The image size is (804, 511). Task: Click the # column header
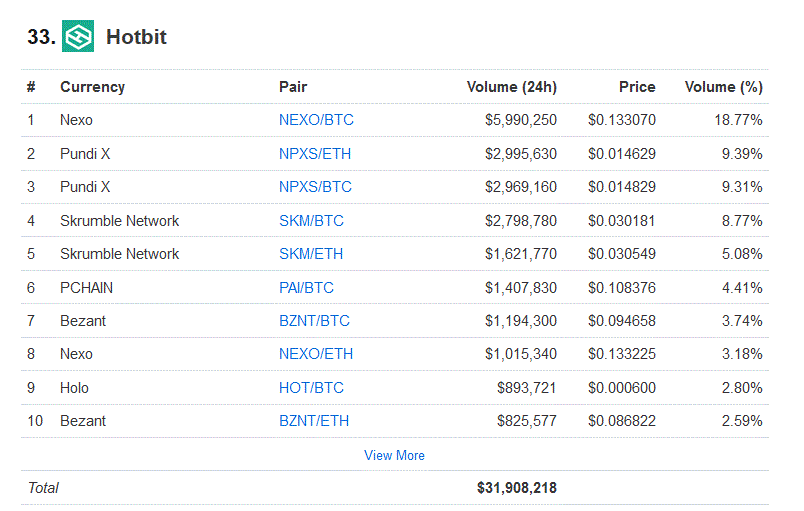31,87
